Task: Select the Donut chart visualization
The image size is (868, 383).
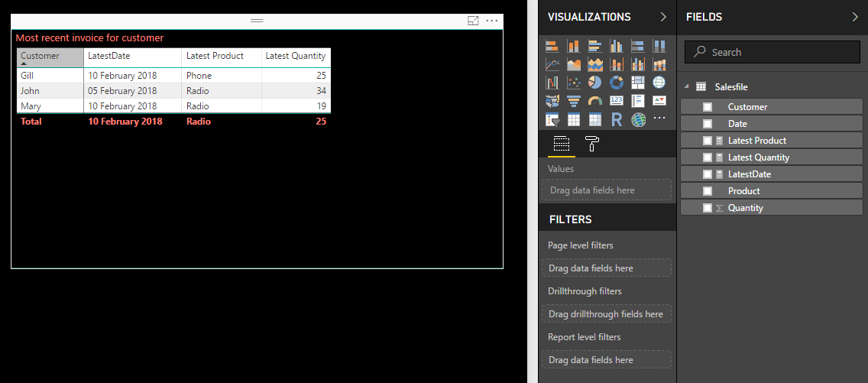Action: tap(616, 83)
